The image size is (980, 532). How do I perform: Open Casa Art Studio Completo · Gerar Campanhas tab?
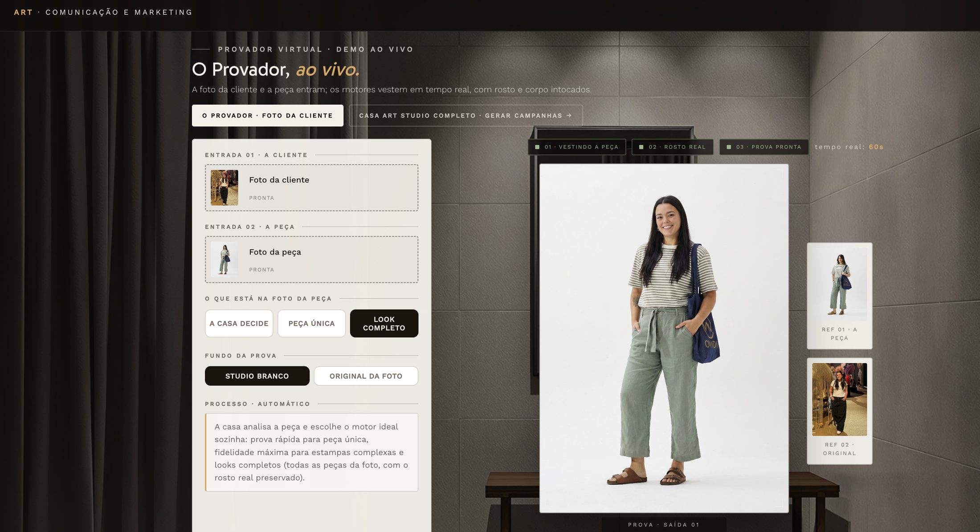tap(466, 116)
